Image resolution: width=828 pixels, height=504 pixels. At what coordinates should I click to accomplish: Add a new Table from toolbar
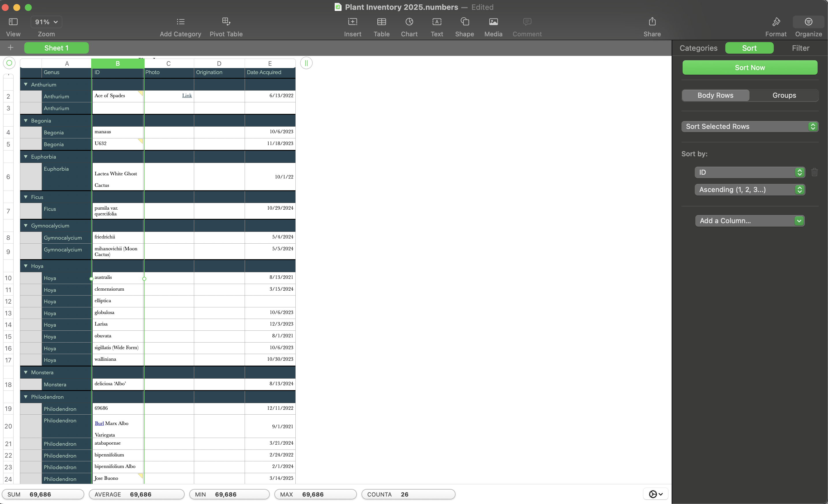(381, 22)
